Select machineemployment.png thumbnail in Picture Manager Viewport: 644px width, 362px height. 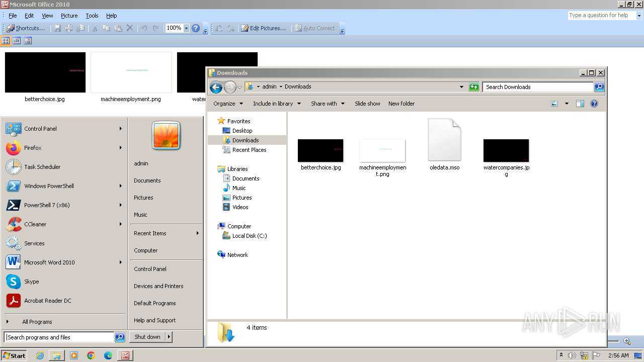[131, 72]
